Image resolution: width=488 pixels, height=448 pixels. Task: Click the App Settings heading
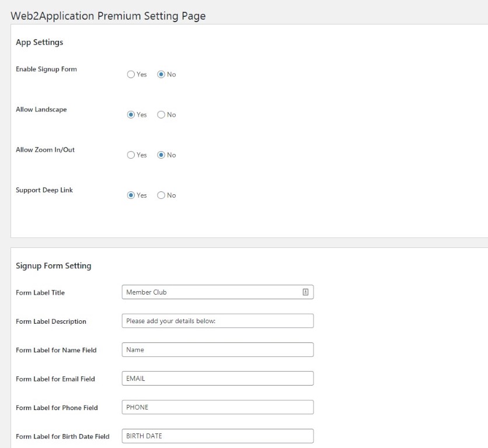pos(40,42)
